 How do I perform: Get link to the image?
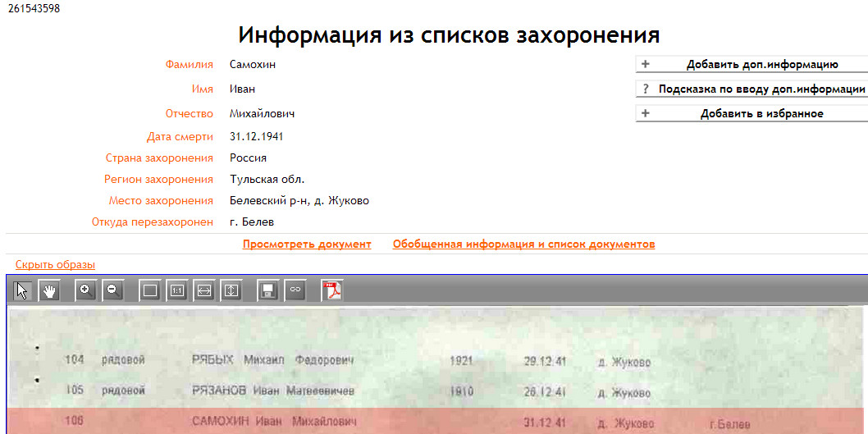tap(295, 290)
